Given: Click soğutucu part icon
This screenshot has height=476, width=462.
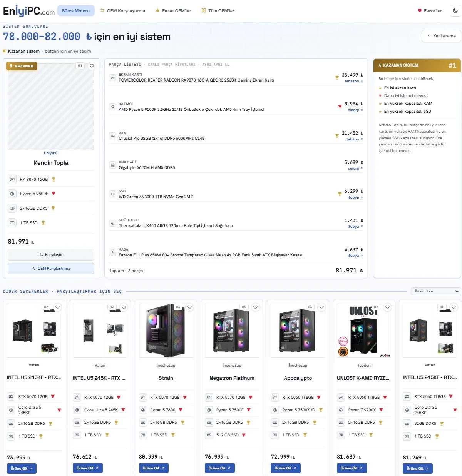Looking at the screenshot, I should [x=112, y=223].
